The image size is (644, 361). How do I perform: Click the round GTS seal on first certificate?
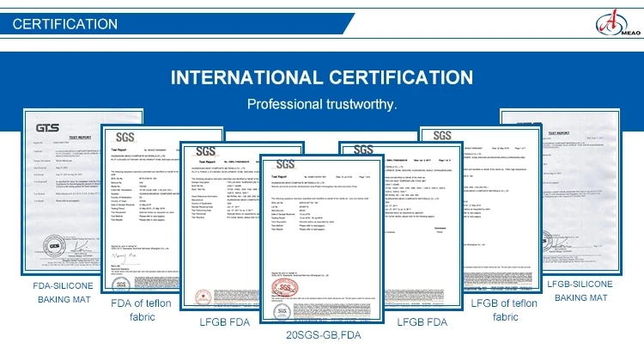[55, 246]
